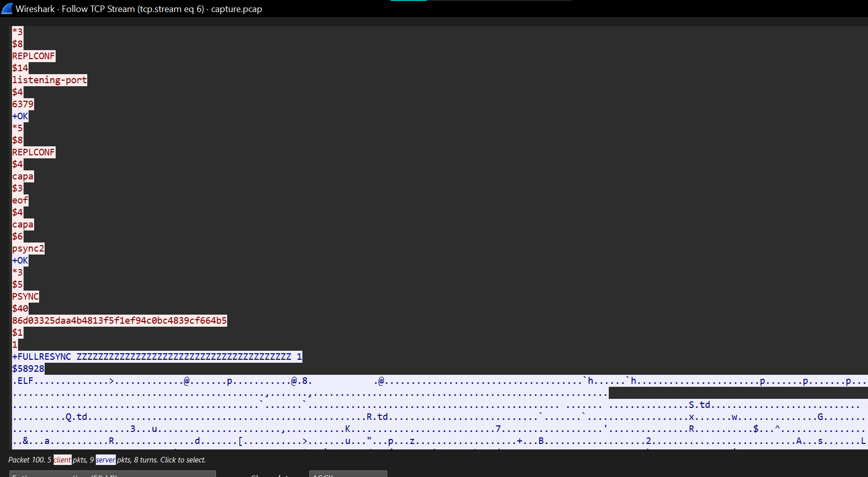Image resolution: width=868 pixels, height=477 pixels.
Task: Select the 'PSYNC' command line
Action: coord(26,297)
